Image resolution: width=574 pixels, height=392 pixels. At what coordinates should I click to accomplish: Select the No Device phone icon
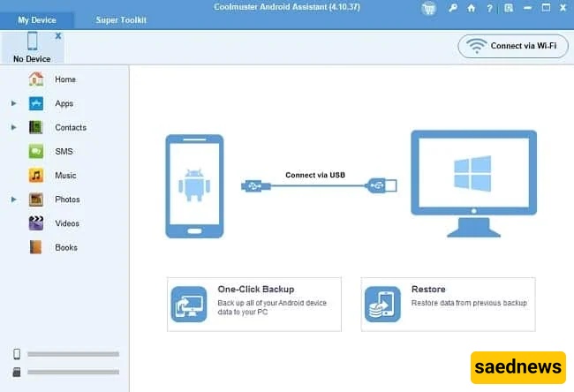click(x=32, y=41)
